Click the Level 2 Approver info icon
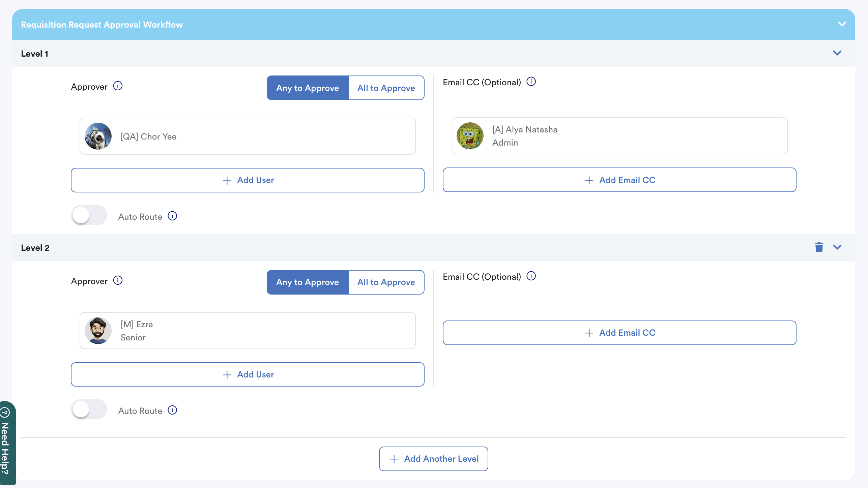 [118, 280]
